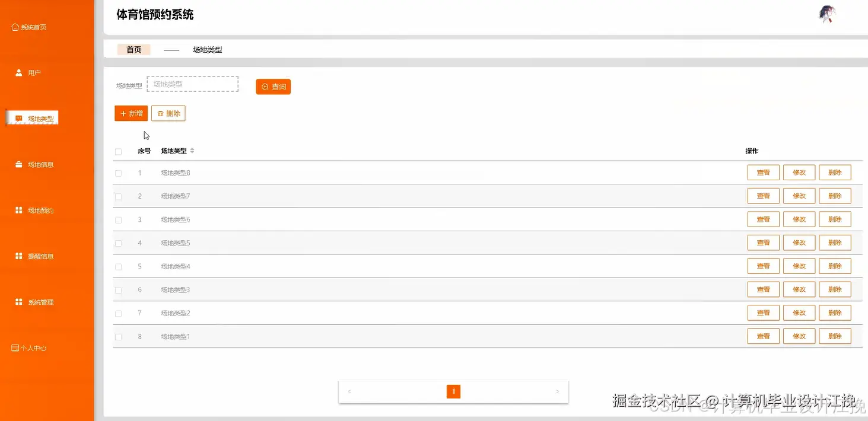Click the user avatar in the top right
Image resolution: width=868 pixels, height=421 pixels.
pos(827,14)
